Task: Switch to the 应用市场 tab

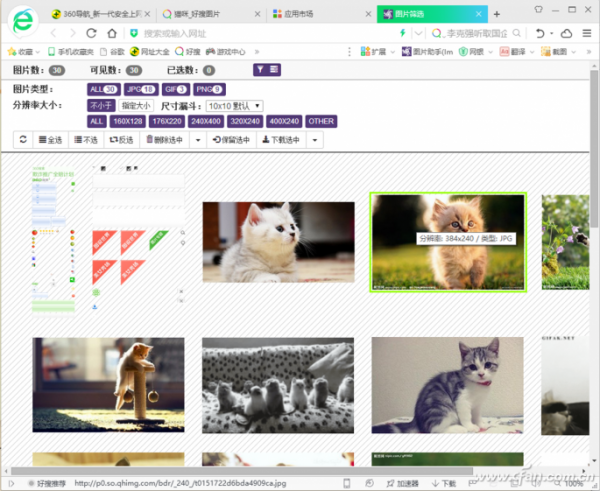Action: pos(320,14)
